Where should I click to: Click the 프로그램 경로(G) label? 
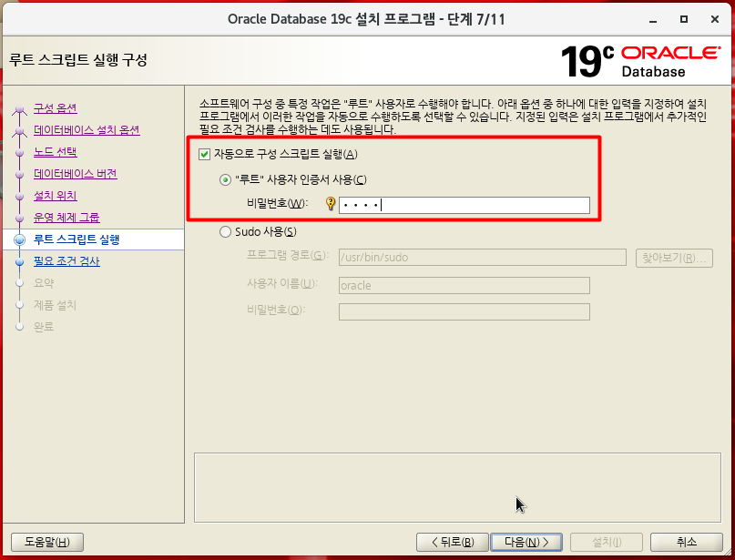[x=288, y=255]
